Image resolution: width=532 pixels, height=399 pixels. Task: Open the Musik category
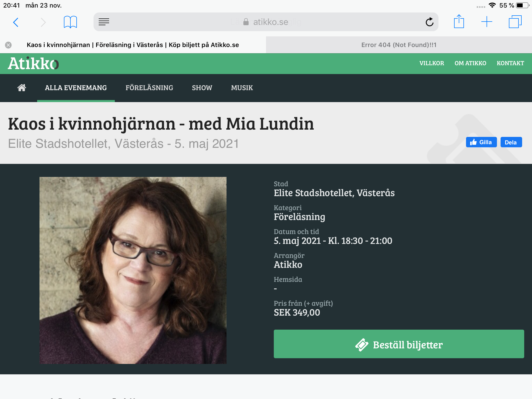pyautogui.click(x=242, y=88)
